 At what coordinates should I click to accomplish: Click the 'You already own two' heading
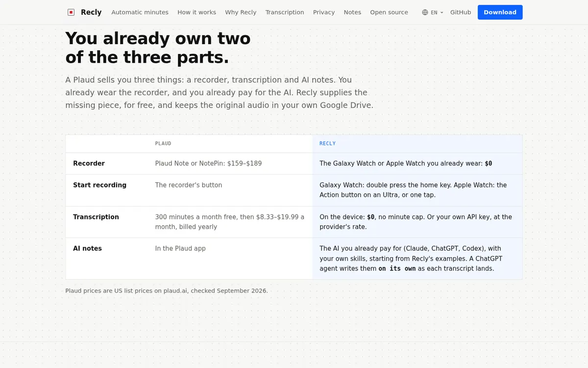click(158, 48)
